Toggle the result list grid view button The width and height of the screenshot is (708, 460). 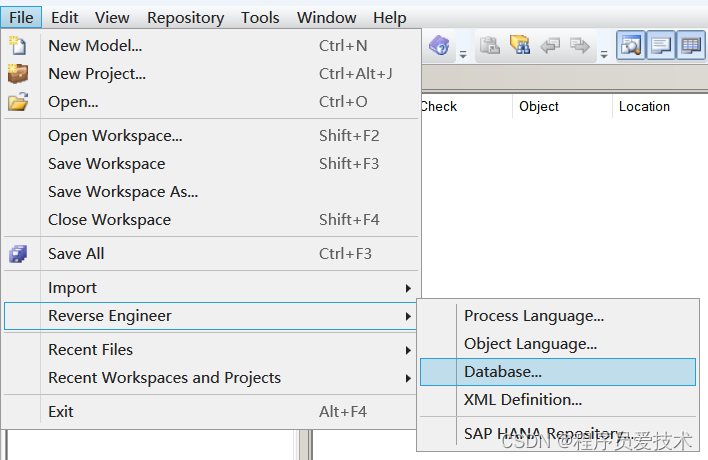[x=691, y=46]
